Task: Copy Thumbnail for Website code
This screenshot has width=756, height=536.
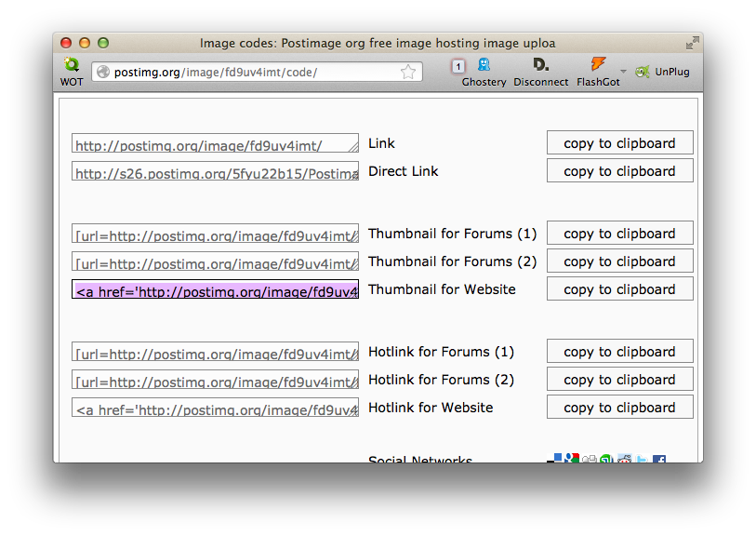Action: pos(620,289)
